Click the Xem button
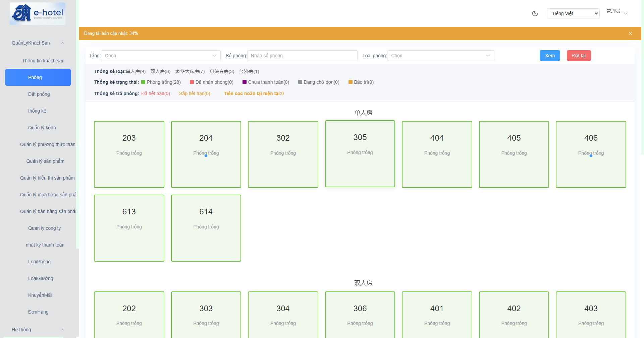The width and height of the screenshot is (644, 338). [550, 56]
